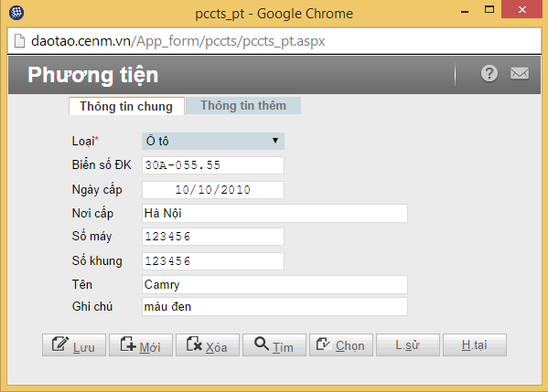Image resolution: width=548 pixels, height=392 pixels.
Task: Expand the Loại dropdown showing Ô tô
Action: coord(213,141)
